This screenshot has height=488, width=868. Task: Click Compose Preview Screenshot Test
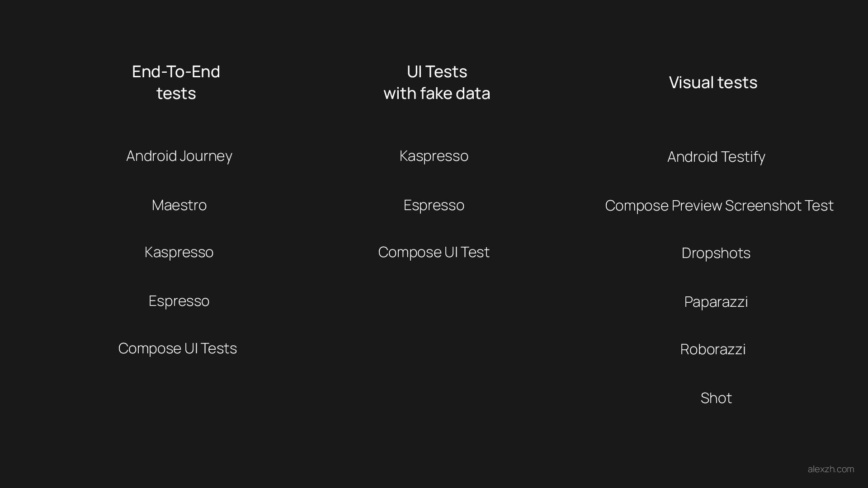(x=719, y=206)
